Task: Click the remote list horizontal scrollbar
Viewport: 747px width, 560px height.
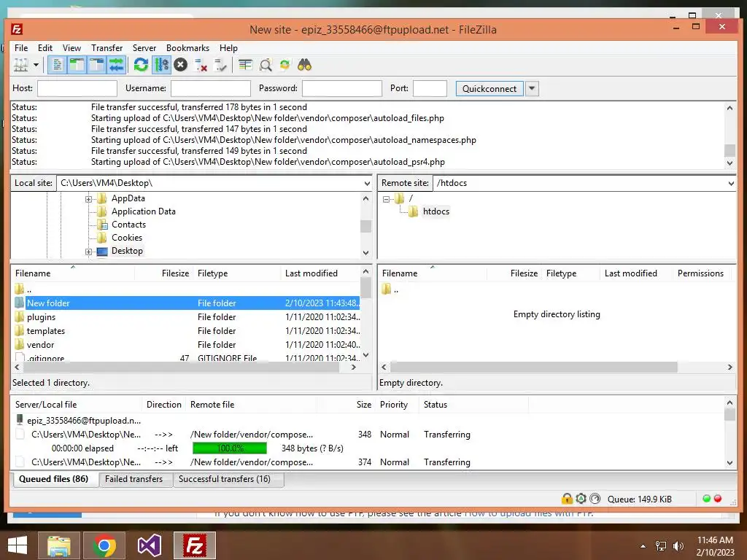Action: [533, 367]
